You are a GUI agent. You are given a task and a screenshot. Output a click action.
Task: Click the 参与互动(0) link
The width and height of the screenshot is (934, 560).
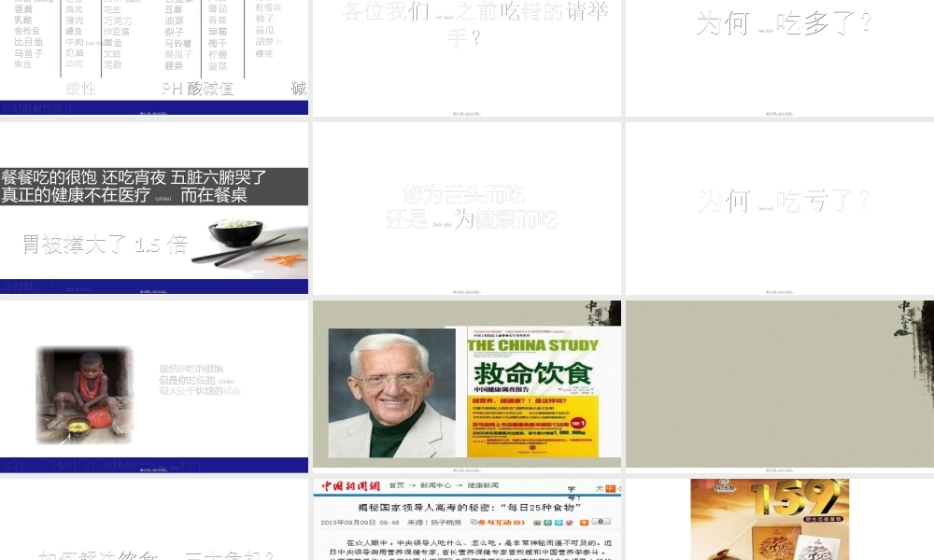click(500, 522)
